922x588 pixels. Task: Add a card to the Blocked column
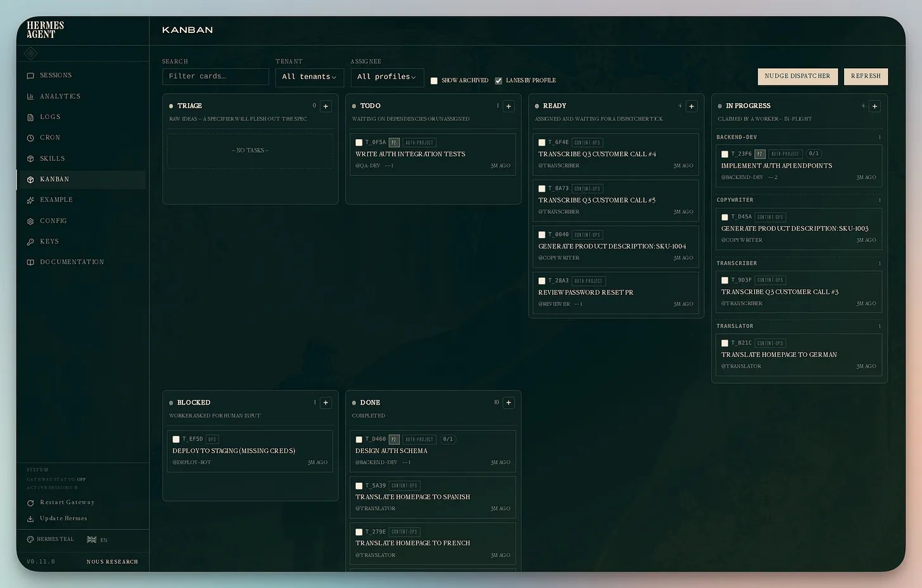325,403
